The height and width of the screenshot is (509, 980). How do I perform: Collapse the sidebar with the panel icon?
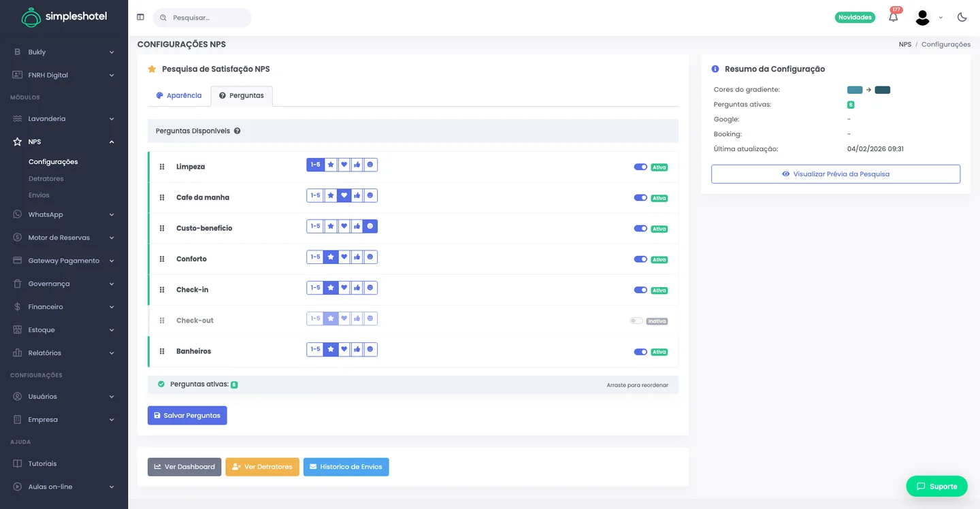[x=140, y=18]
